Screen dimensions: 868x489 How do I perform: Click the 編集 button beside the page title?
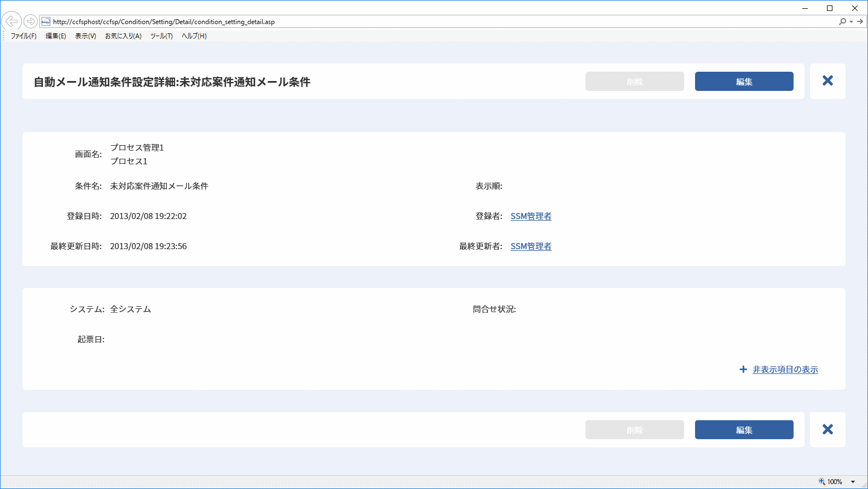[744, 81]
